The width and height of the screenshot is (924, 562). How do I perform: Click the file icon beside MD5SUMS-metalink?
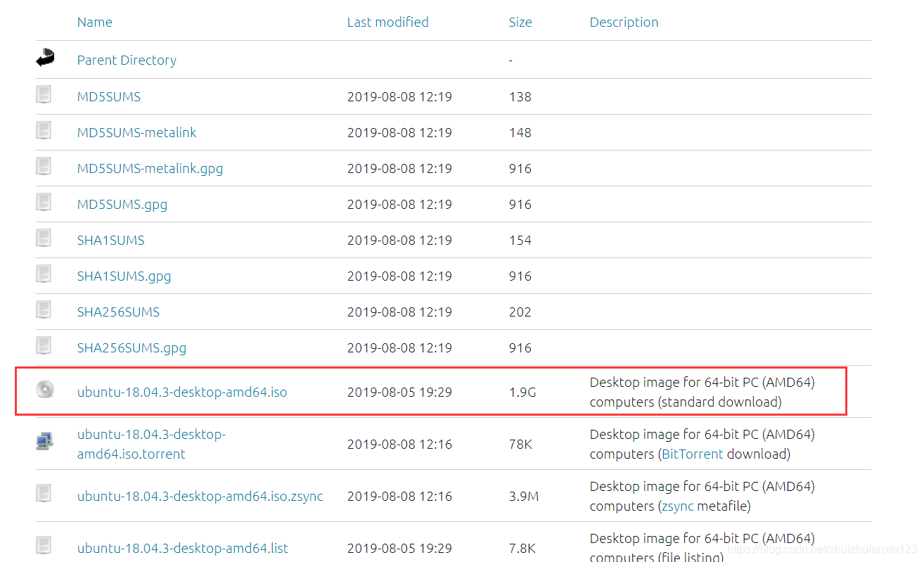pos(44,131)
